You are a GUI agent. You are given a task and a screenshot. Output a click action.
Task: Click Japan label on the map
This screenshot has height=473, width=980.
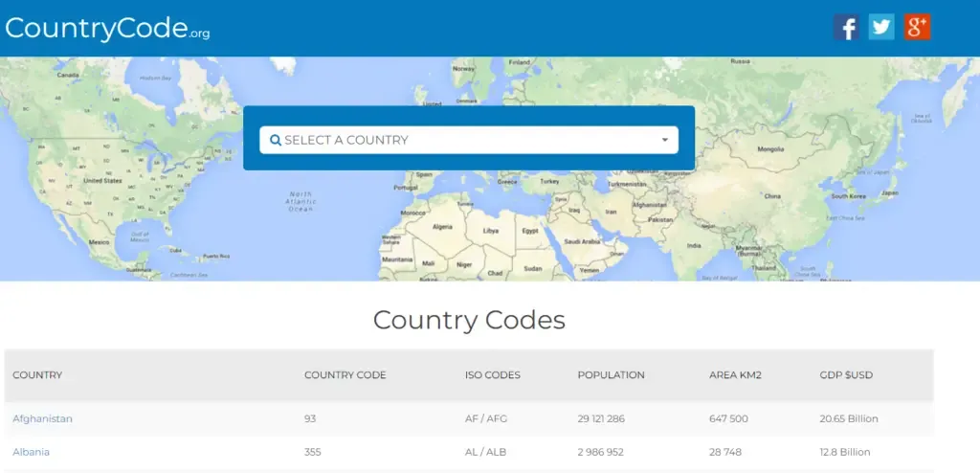point(889,193)
